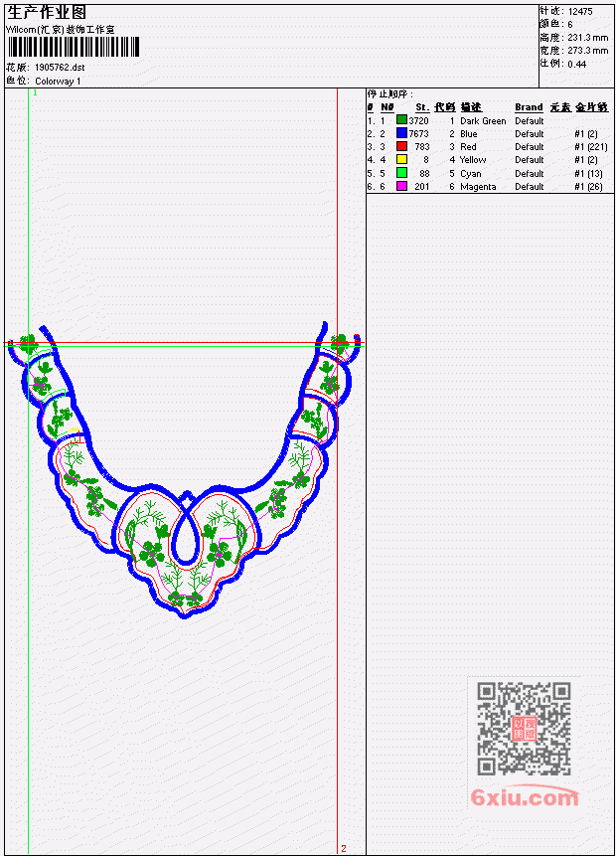The height and width of the screenshot is (856, 616).
Task: Click the Dark Green color swatch
Action: tap(401, 120)
